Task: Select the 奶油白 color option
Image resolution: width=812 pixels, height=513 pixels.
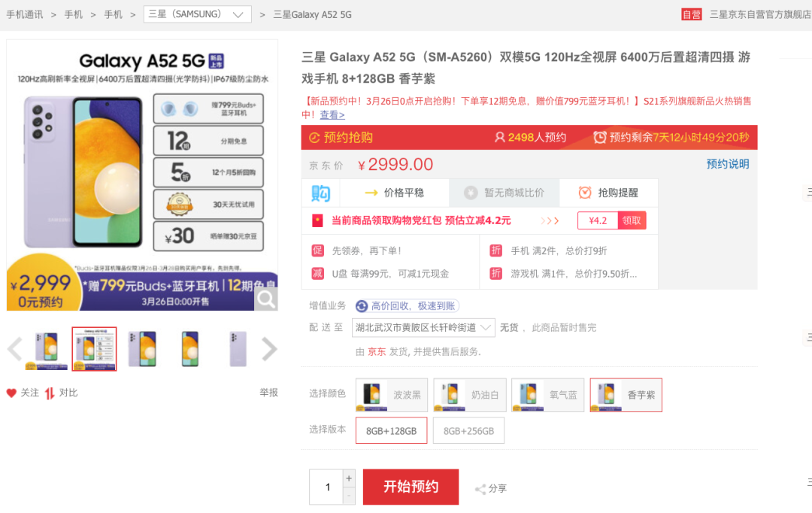Action: tap(470, 395)
